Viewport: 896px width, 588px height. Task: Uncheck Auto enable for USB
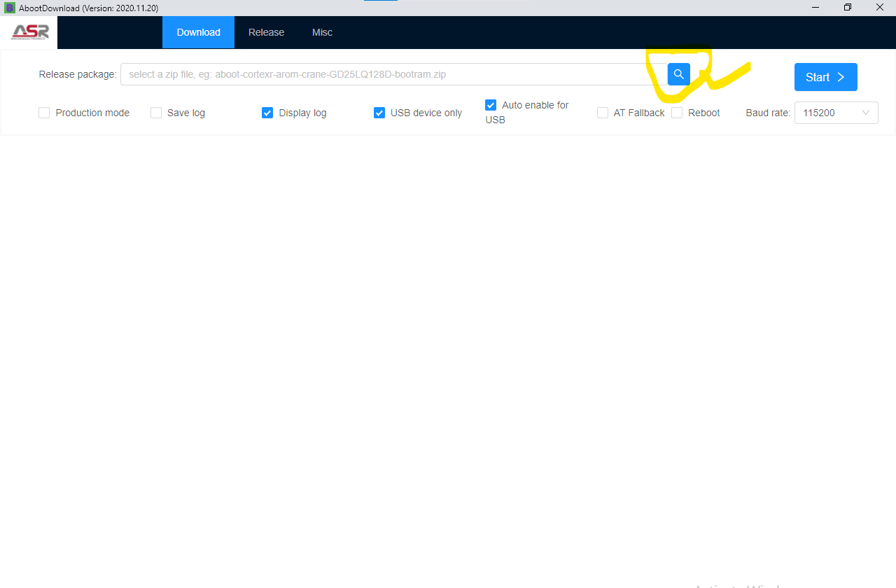click(491, 105)
